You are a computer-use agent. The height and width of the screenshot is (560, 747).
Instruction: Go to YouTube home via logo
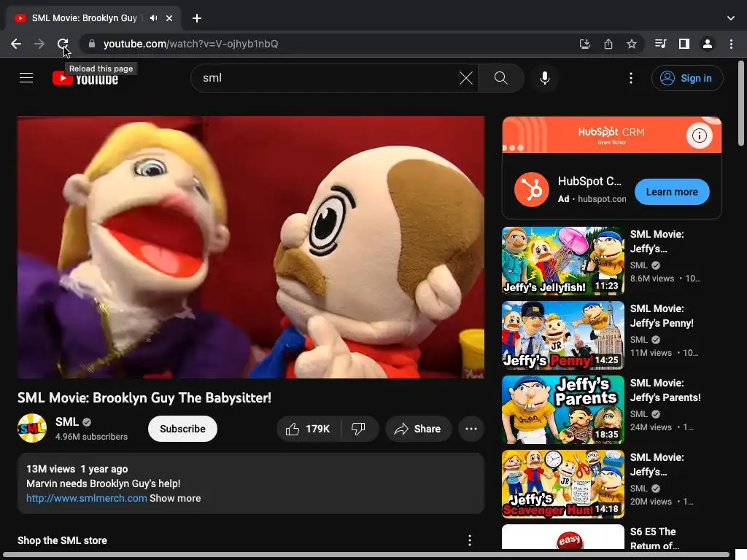pos(85,78)
